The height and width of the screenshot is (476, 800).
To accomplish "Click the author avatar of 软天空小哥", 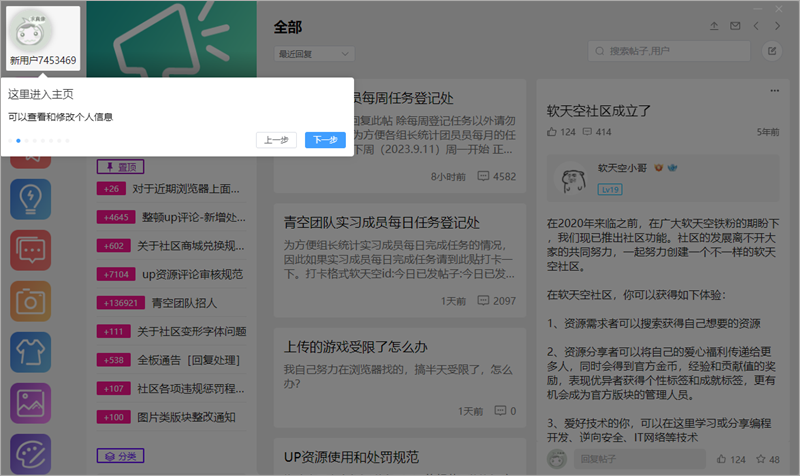I will pyautogui.click(x=572, y=180).
